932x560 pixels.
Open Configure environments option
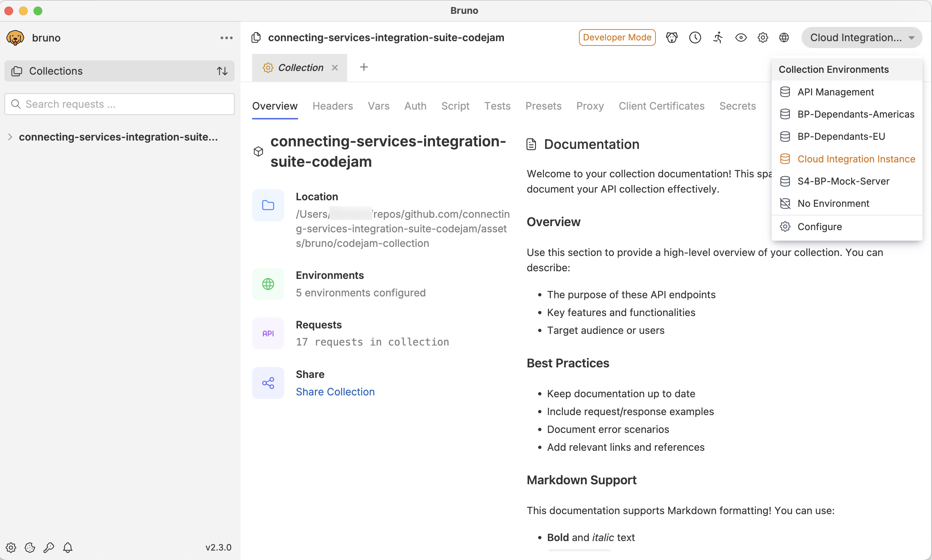click(847, 227)
